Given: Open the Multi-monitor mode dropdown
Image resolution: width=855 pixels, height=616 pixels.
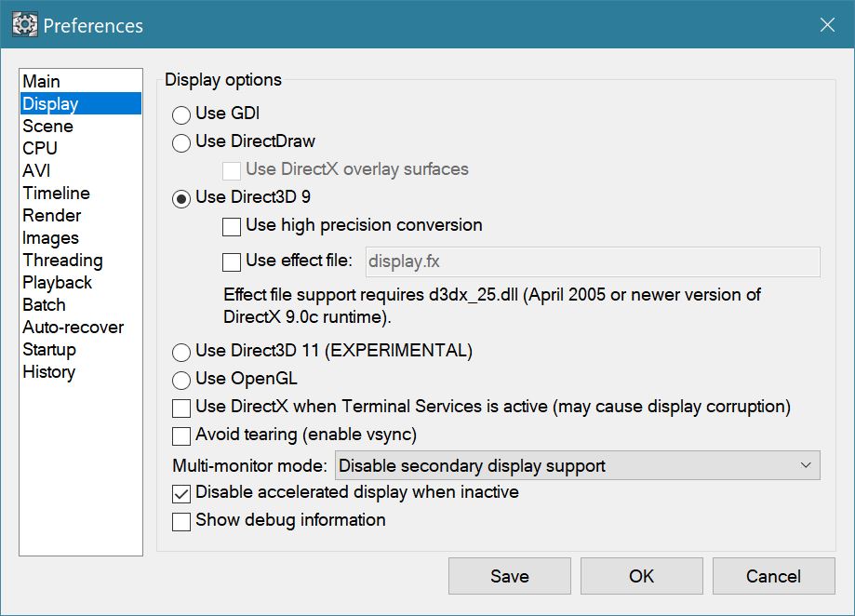Looking at the screenshot, I should 577,465.
